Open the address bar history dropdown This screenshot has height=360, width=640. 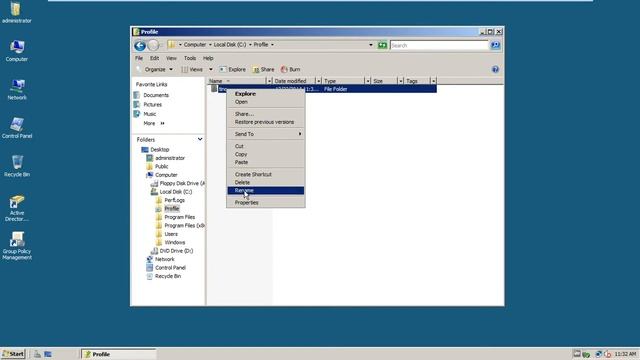click(371, 45)
